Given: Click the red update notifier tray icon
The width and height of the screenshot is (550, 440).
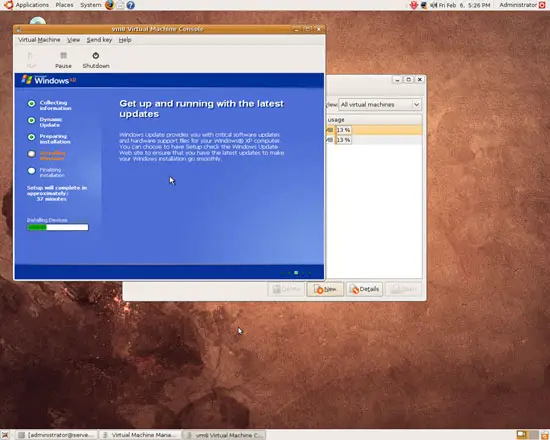Looking at the screenshot, I should click(414, 5).
